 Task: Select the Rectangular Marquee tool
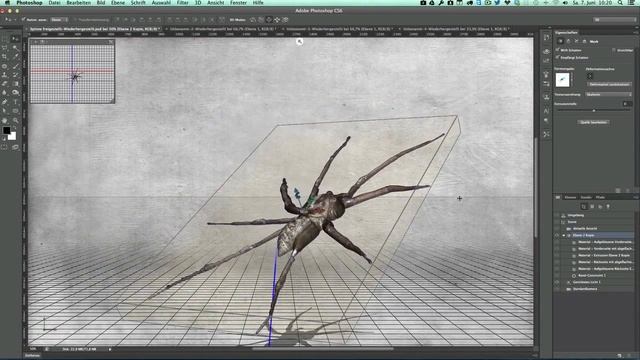(4, 38)
